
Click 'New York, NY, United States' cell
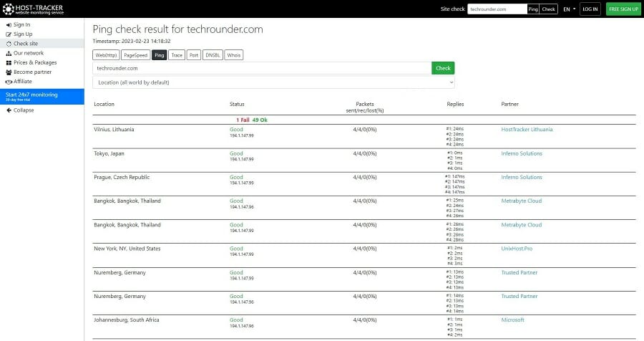127,249
